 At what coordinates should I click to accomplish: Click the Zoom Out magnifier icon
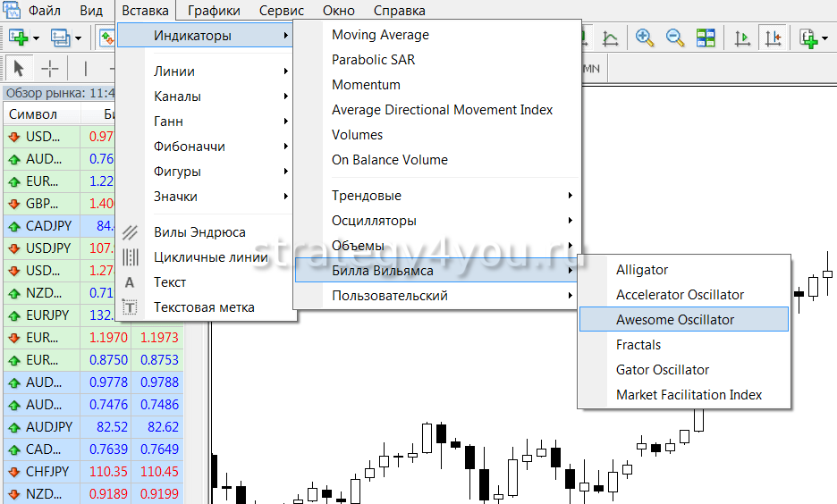tap(675, 38)
